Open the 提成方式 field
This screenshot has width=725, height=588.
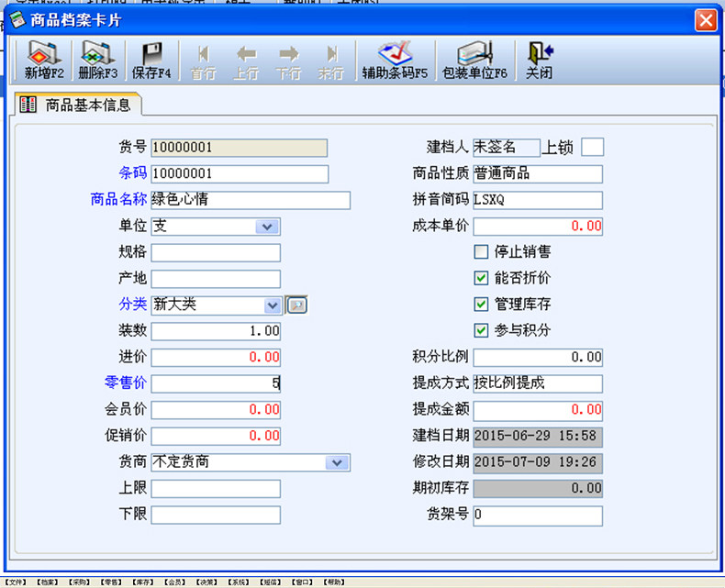pyautogui.click(x=538, y=383)
